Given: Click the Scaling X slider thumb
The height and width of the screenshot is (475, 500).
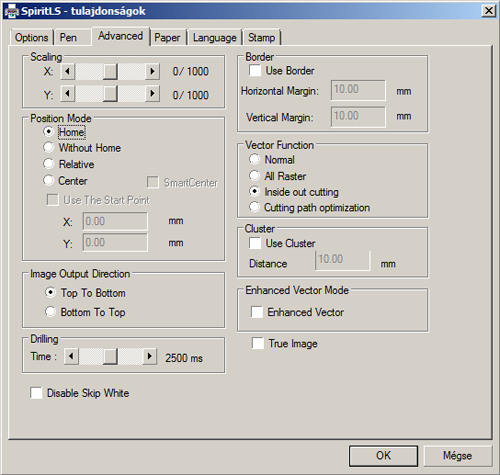Looking at the screenshot, I should point(110,71).
